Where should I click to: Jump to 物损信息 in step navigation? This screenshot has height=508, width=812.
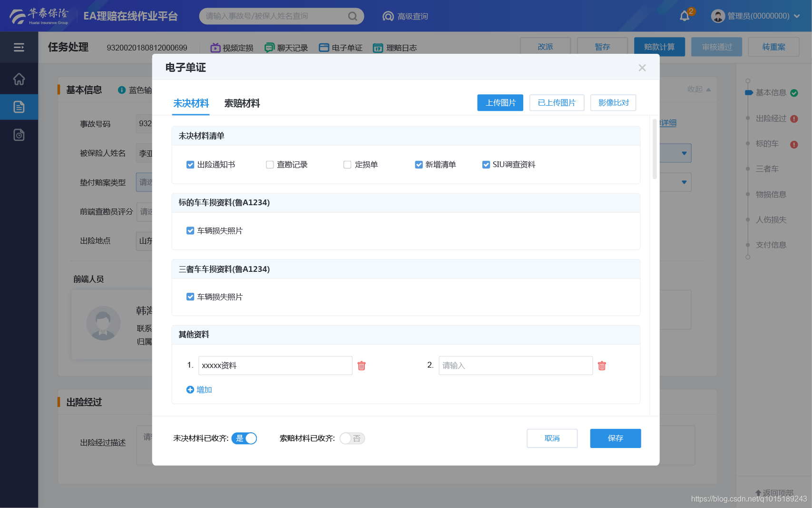tap(771, 194)
